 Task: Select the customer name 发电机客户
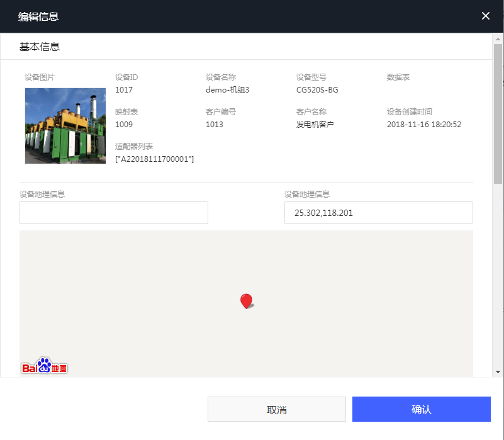pyautogui.click(x=315, y=125)
